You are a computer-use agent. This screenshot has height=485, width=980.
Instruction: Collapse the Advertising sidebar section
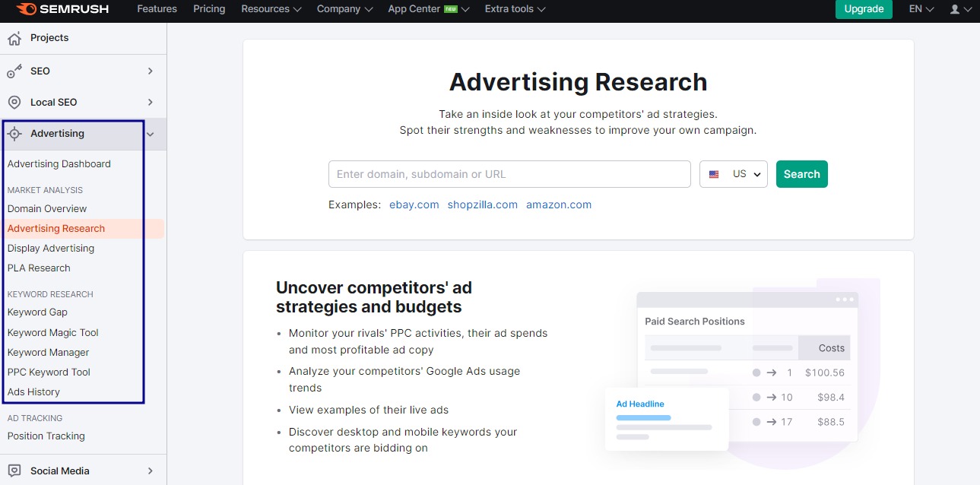click(150, 134)
